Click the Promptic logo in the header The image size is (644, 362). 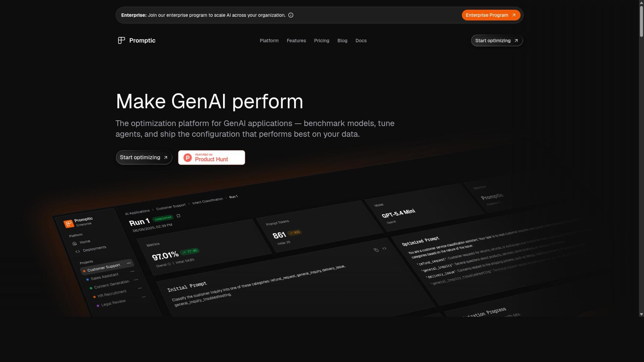coord(137,41)
